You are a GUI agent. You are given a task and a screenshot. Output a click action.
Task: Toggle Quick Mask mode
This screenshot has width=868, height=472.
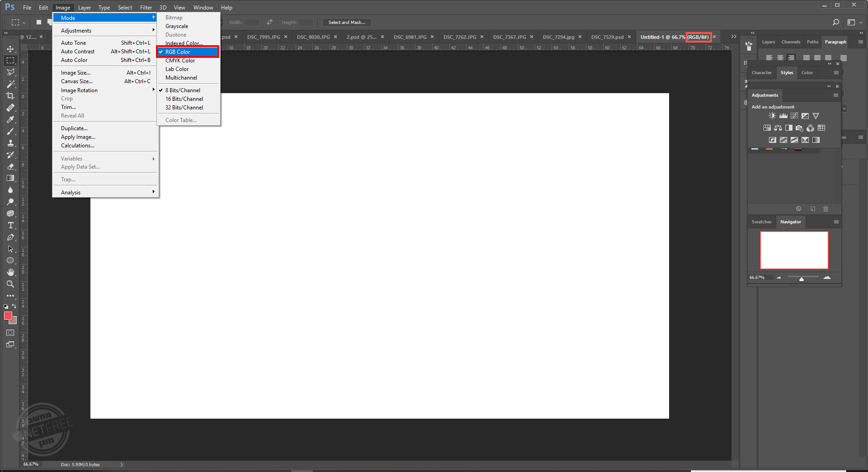pos(10,333)
